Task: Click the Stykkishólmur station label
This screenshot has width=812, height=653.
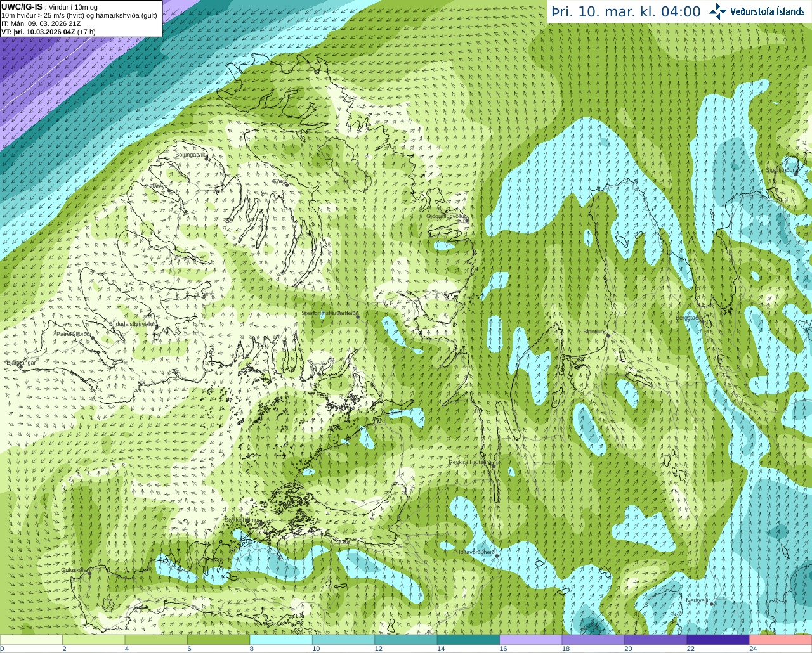Action: pyautogui.click(x=242, y=520)
